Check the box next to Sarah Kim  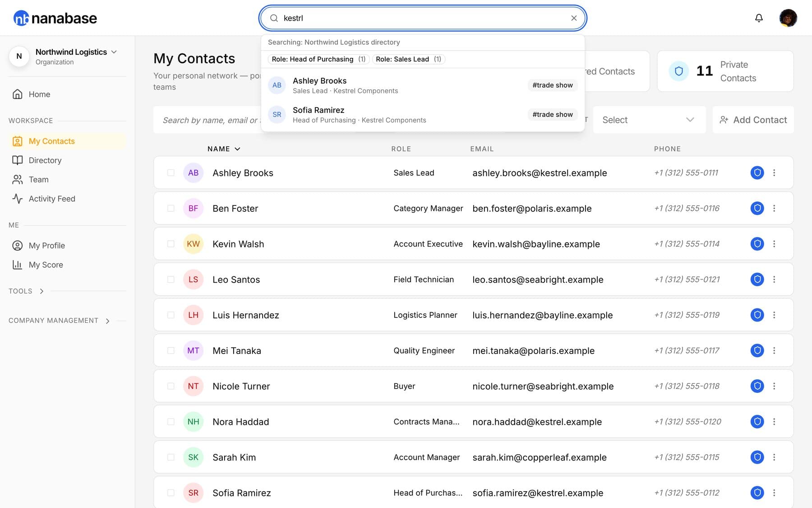point(171,457)
